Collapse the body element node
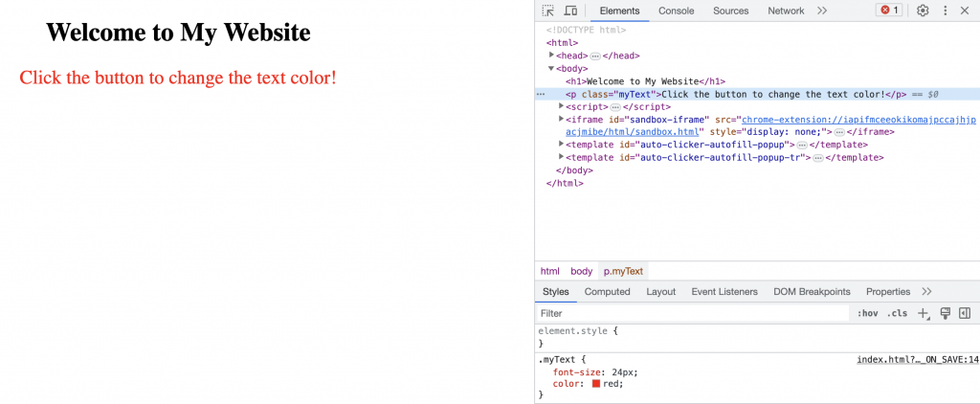Image resolution: width=980 pixels, height=404 pixels. pos(551,69)
